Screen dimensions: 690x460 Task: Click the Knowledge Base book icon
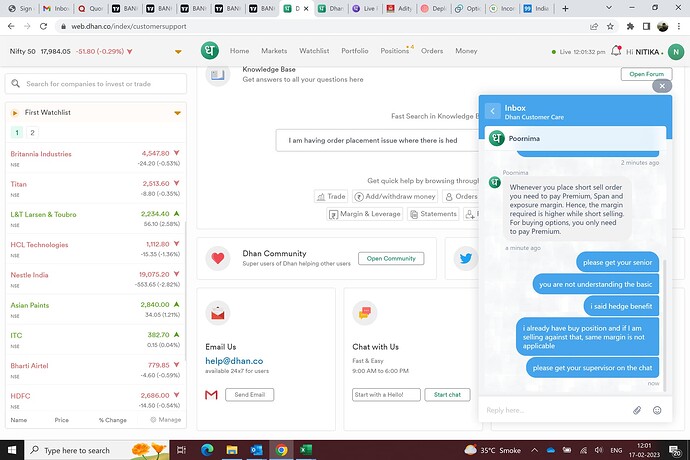coord(217,75)
